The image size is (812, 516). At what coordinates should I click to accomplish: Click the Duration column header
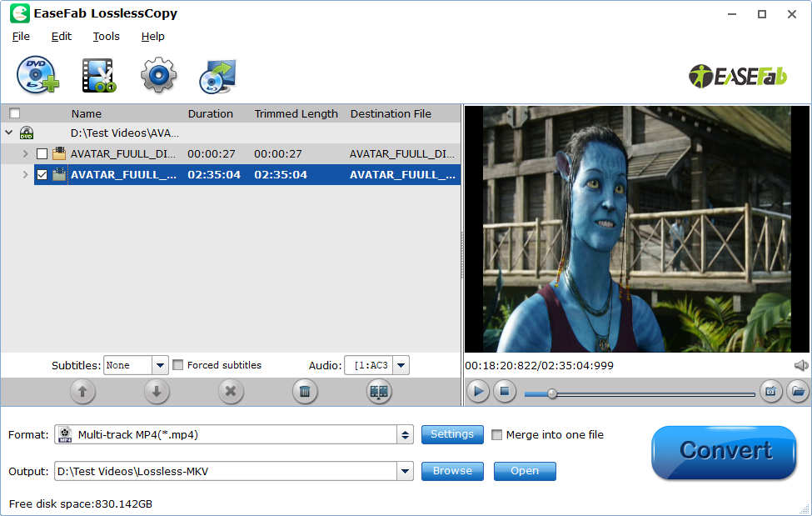tap(210, 113)
